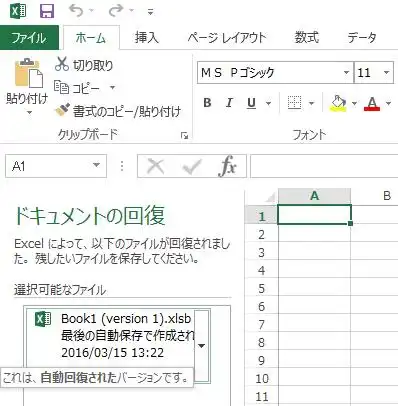Switch to the データ tab
398x406 pixels.
(362, 38)
